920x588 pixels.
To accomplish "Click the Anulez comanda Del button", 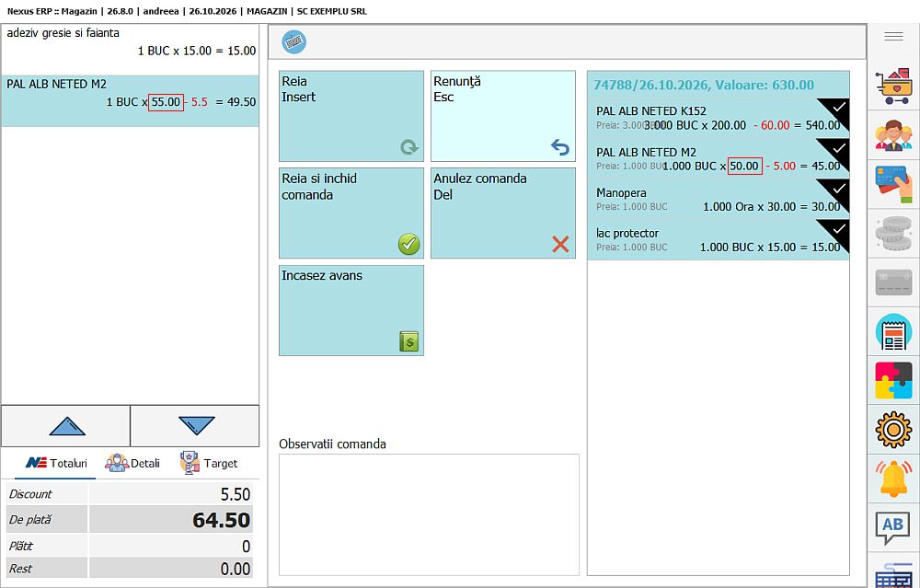I will tap(503, 213).
